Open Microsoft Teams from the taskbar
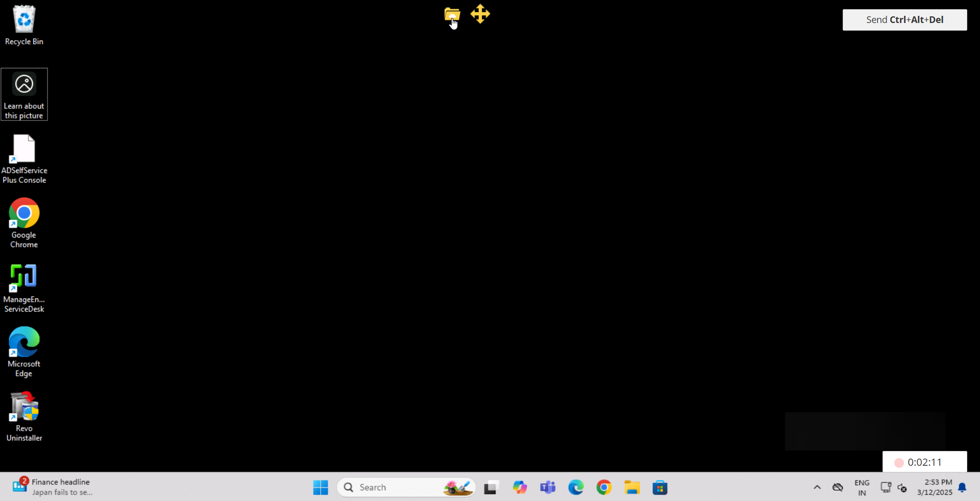 coord(548,487)
